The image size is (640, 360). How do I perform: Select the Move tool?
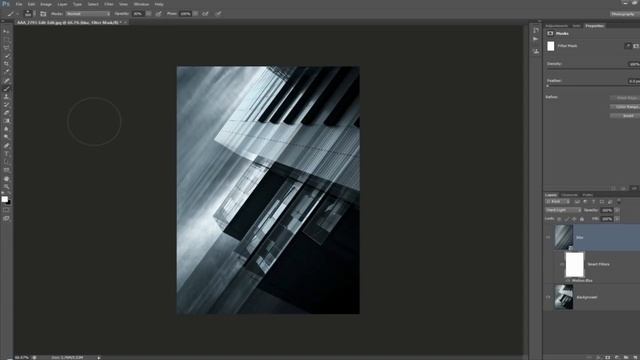tap(6, 32)
